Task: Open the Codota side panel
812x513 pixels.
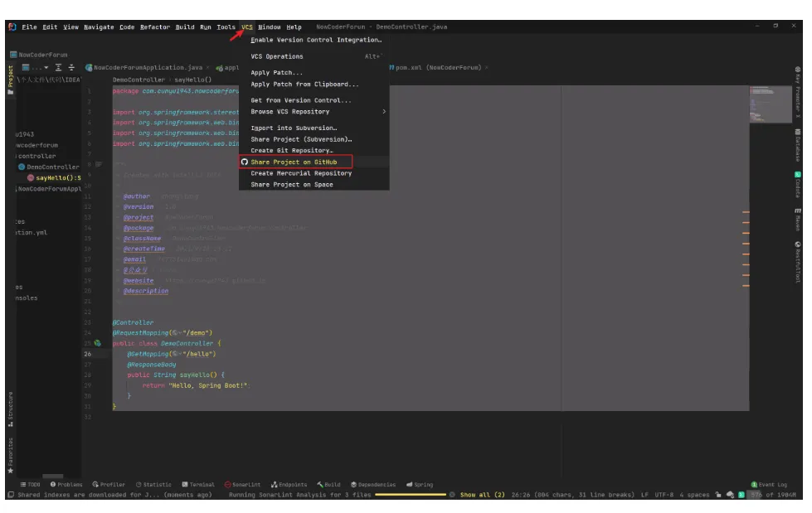Action: pos(798,185)
